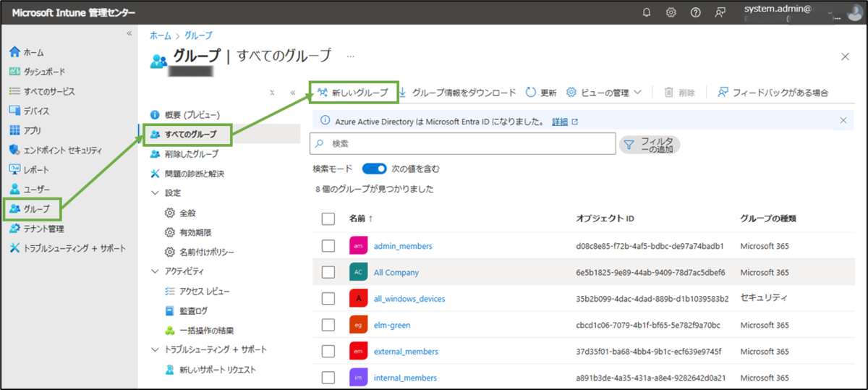
Task: Open 一括操作の結果
Action: click(199, 330)
